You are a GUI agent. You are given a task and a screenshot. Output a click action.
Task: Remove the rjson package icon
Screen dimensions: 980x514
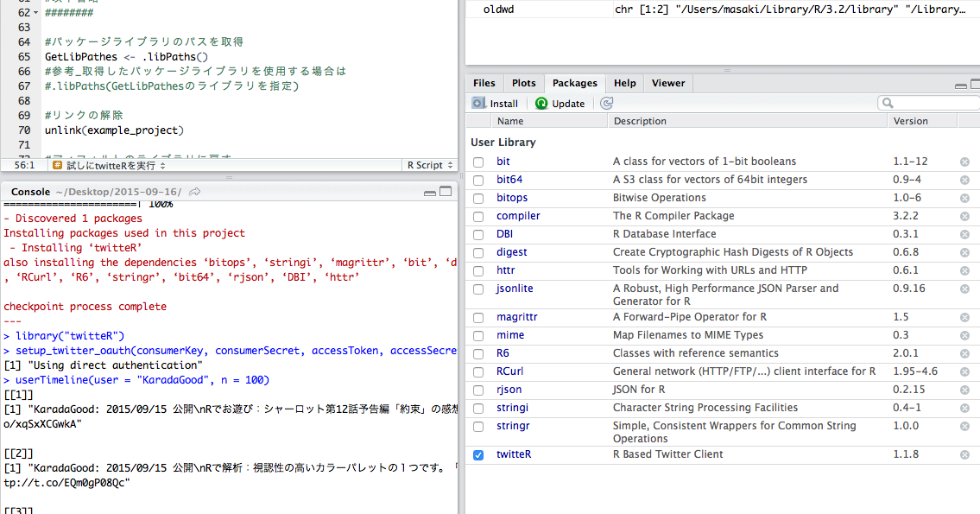click(964, 390)
